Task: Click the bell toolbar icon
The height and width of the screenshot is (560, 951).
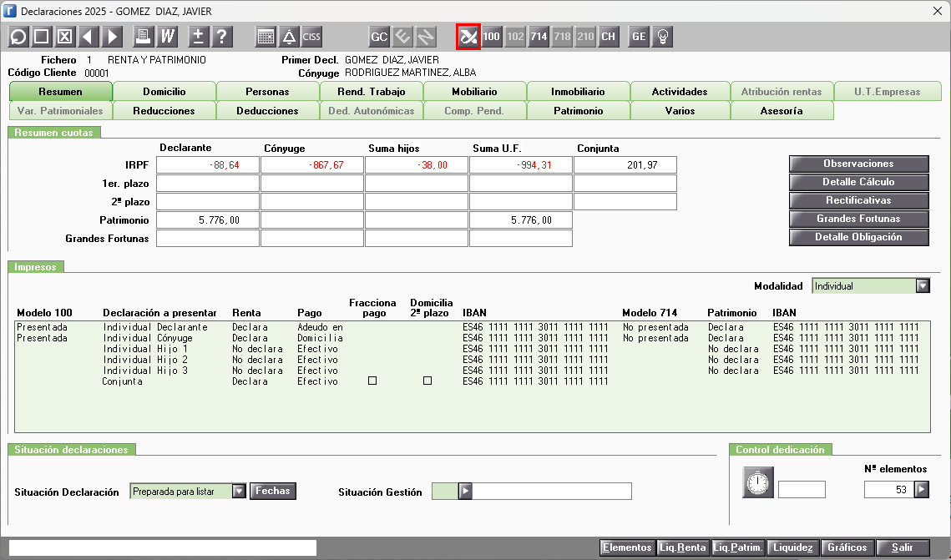Action: (289, 37)
